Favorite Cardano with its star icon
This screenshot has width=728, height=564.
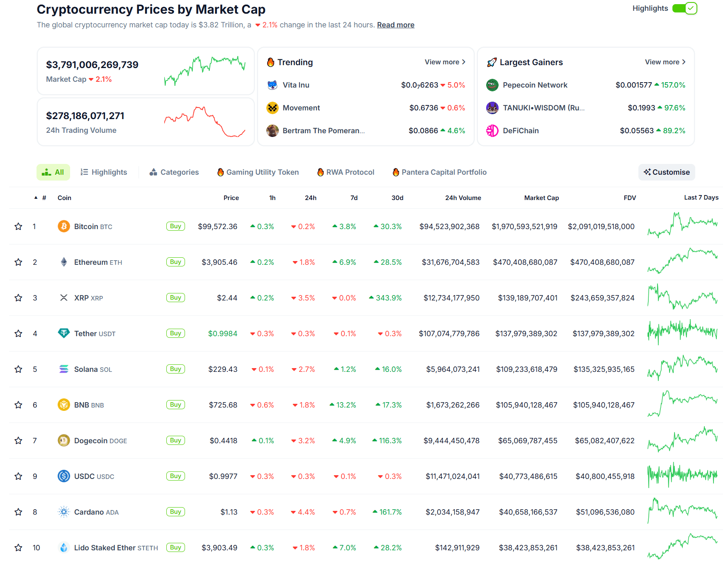pyautogui.click(x=18, y=512)
